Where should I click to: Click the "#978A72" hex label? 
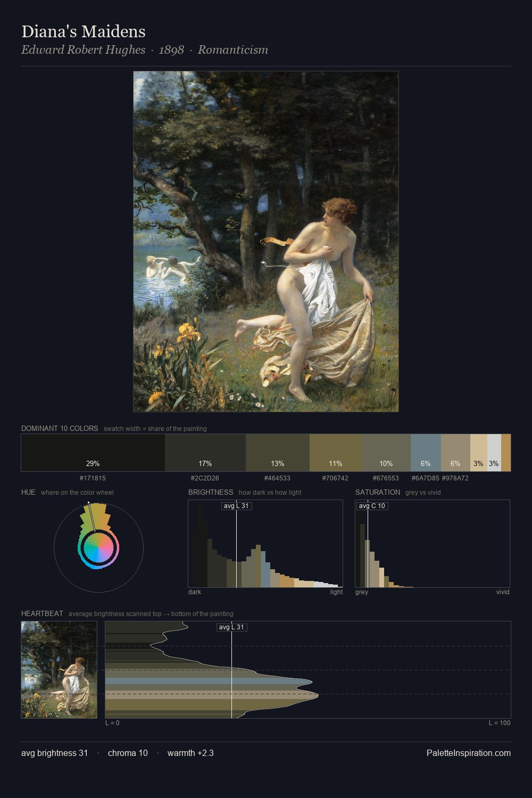[x=455, y=478]
